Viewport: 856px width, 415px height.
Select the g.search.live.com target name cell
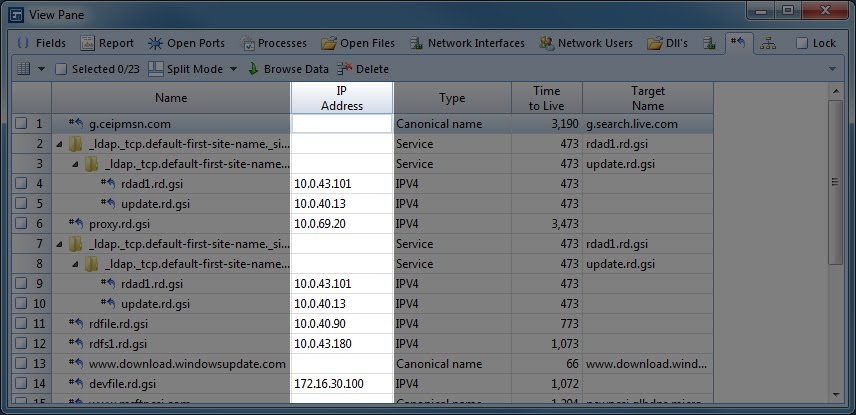click(x=648, y=124)
